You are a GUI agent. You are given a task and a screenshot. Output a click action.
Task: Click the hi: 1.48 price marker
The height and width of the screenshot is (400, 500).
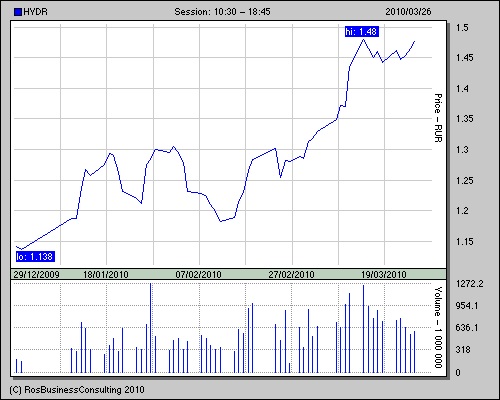point(362,32)
